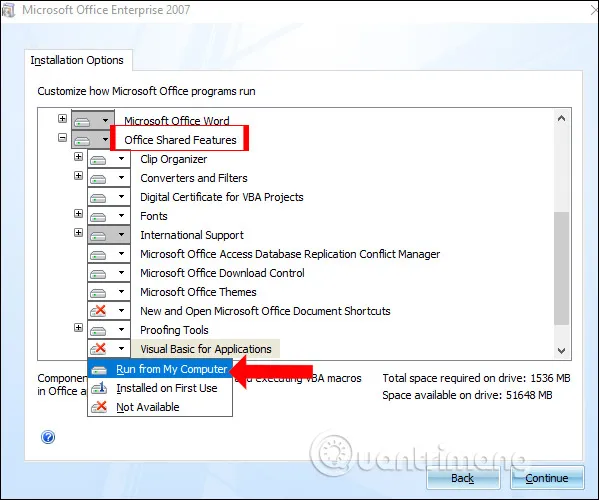Select the Clip Organizer item
The width and height of the screenshot is (599, 500).
pos(174,159)
